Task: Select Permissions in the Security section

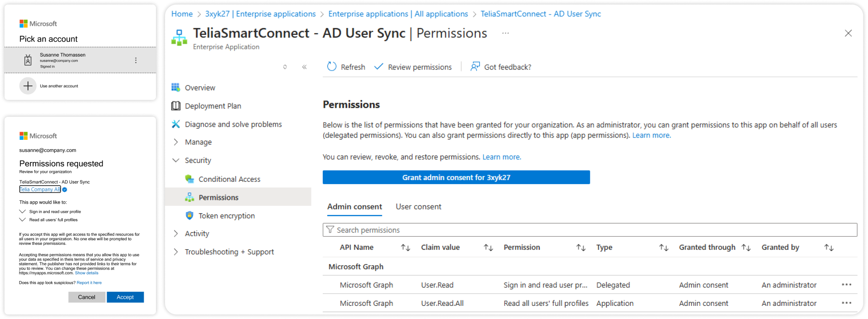Action: (218, 197)
